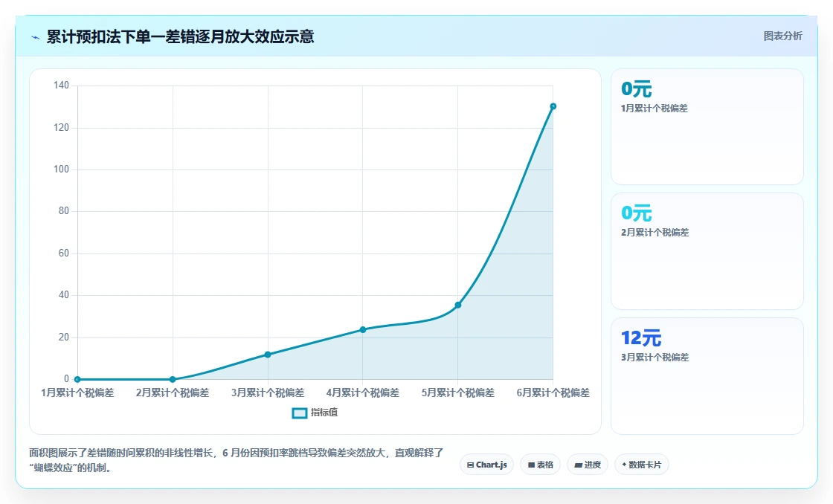Click the 3月 data point on chart
The image size is (833, 504).
[268, 355]
